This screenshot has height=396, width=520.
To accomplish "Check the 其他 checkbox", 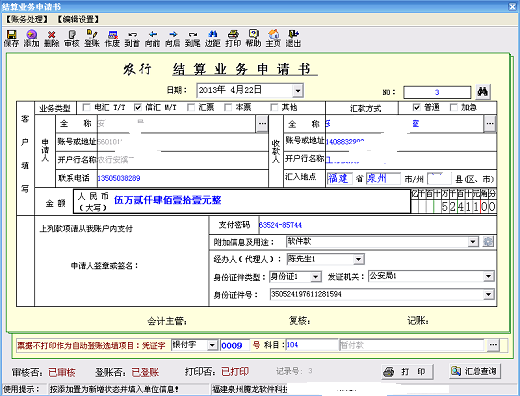I will [x=274, y=107].
